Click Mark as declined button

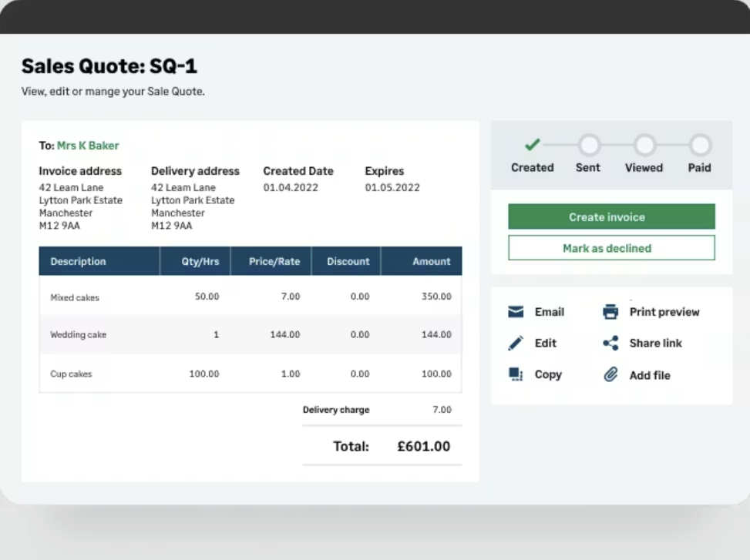coord(611,248)
